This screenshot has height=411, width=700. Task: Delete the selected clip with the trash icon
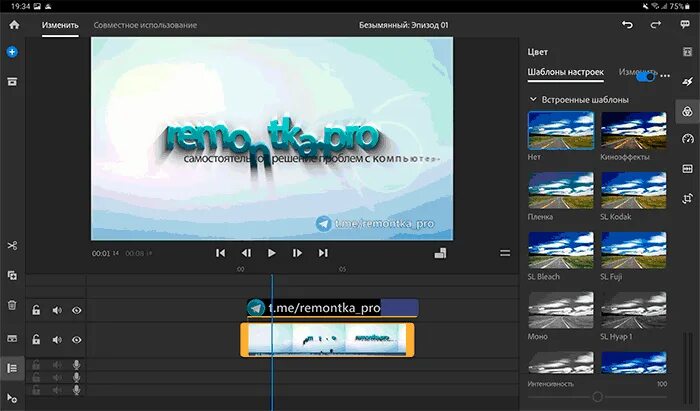tap(12, 305)
